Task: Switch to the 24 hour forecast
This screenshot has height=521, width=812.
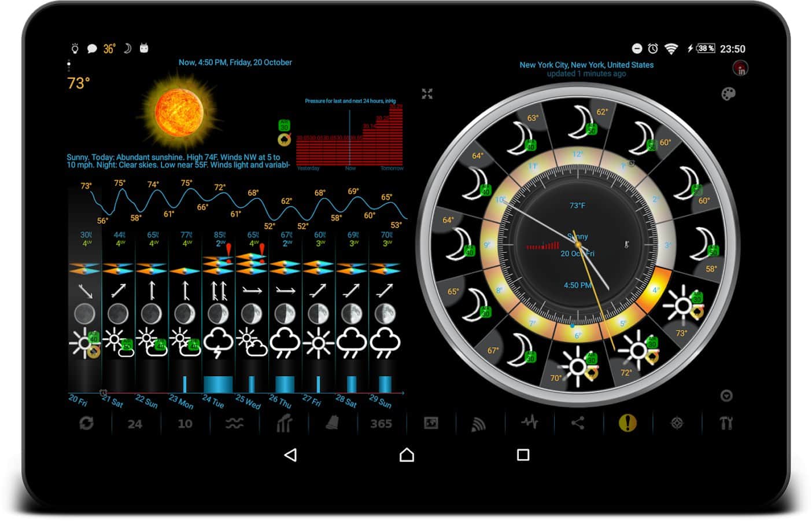Action: (135, 424)
